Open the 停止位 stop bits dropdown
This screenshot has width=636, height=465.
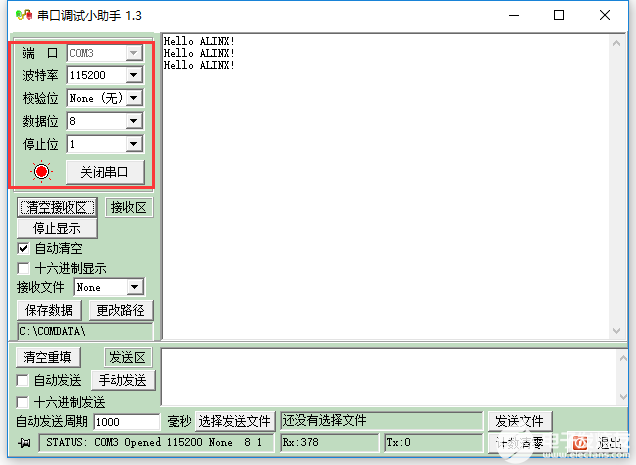133,144
